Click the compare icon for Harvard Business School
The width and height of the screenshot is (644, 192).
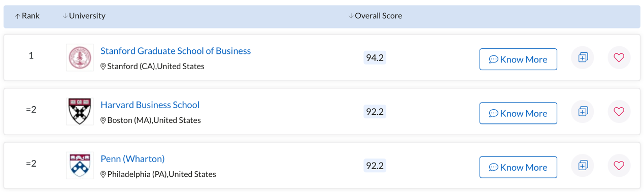tap(583, 111)
